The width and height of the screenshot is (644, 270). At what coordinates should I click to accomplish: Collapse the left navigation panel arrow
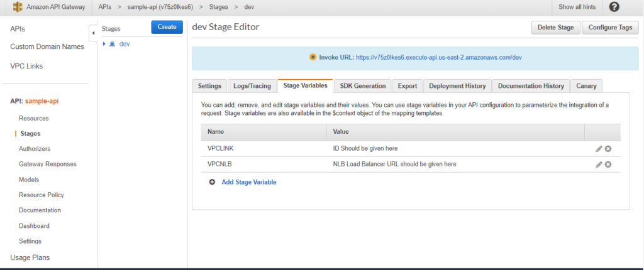tap(93, 33)
